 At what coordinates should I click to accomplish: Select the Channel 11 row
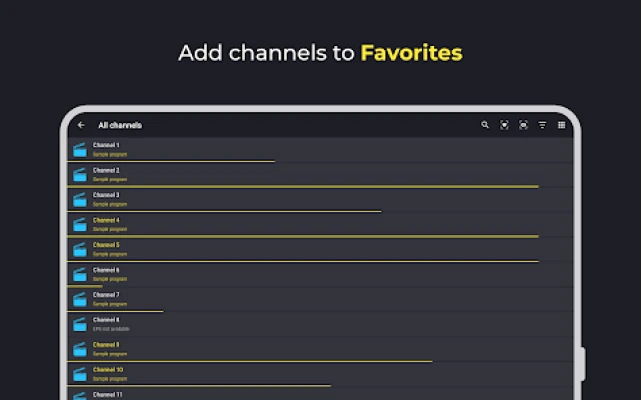320,394
